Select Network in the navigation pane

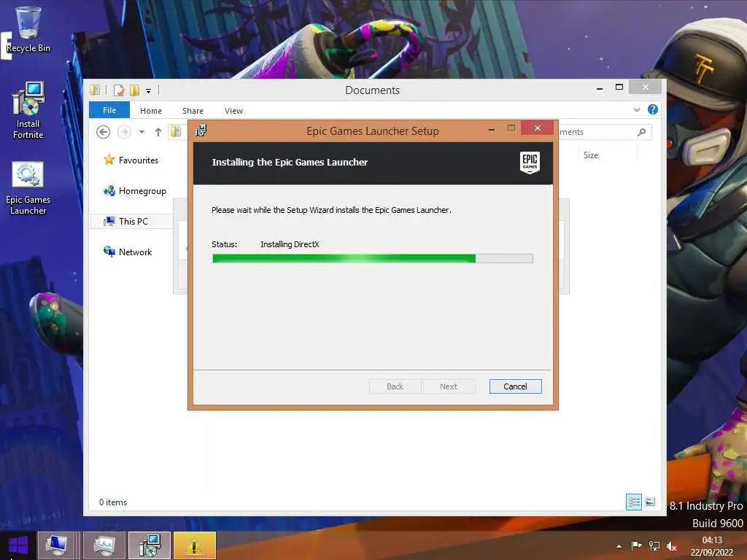[128, 252]
